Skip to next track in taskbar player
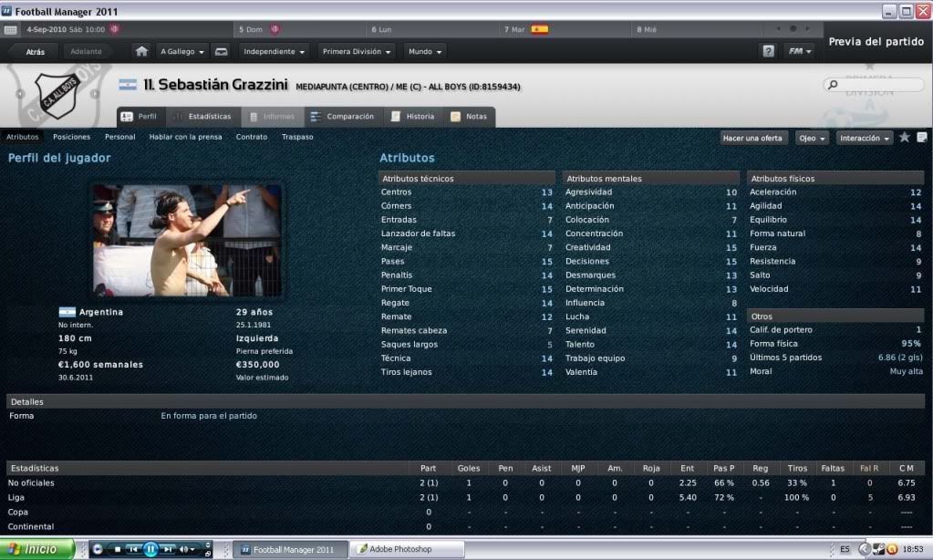Viewport: 933px width, 560px height. [169, 549]
